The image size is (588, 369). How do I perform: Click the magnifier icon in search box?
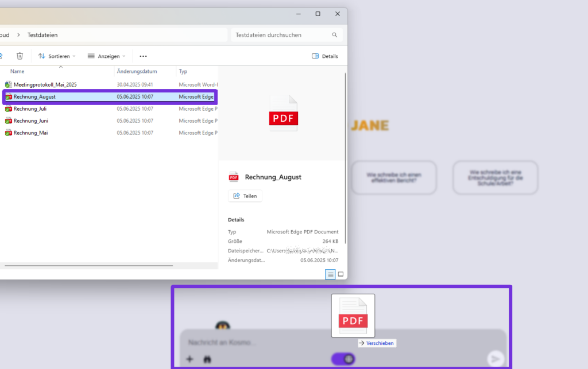coord(335,35)
